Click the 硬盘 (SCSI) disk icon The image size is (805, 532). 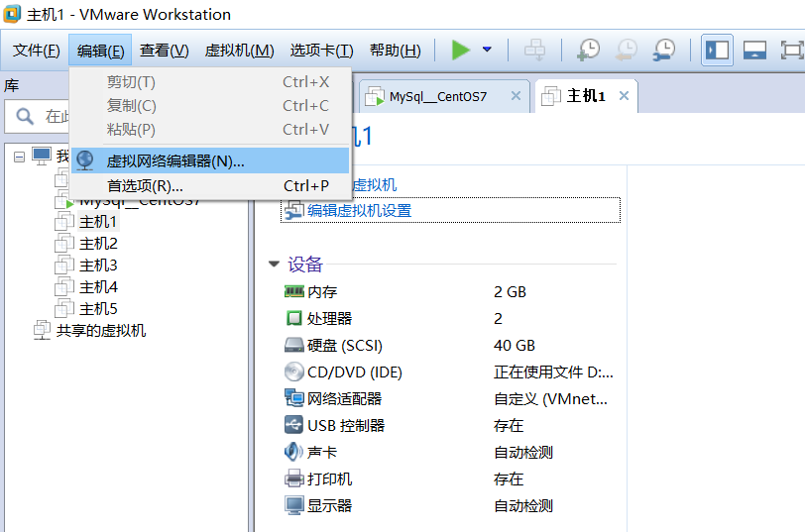pos(294,345)
